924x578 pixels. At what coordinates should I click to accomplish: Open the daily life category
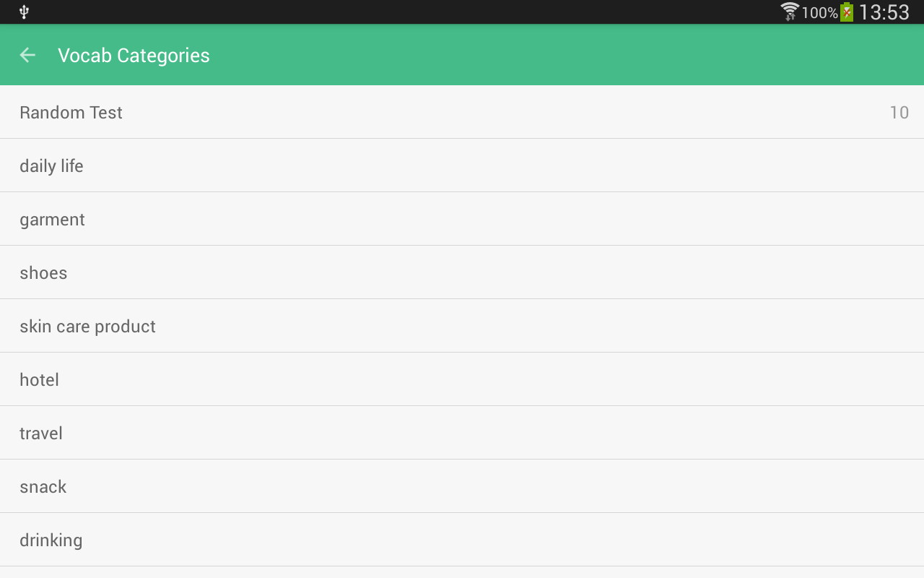click(51, 165)
